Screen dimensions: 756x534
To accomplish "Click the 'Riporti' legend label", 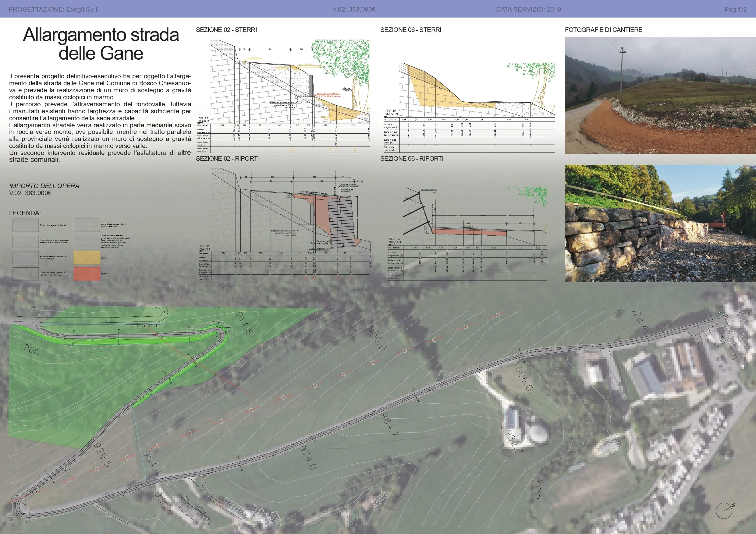I will pos(104,274).
